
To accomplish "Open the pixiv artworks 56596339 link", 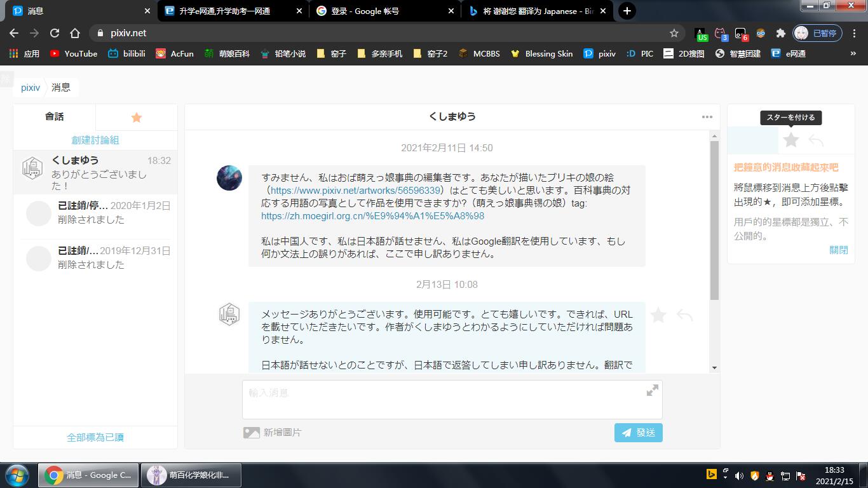I will [356, 190].
